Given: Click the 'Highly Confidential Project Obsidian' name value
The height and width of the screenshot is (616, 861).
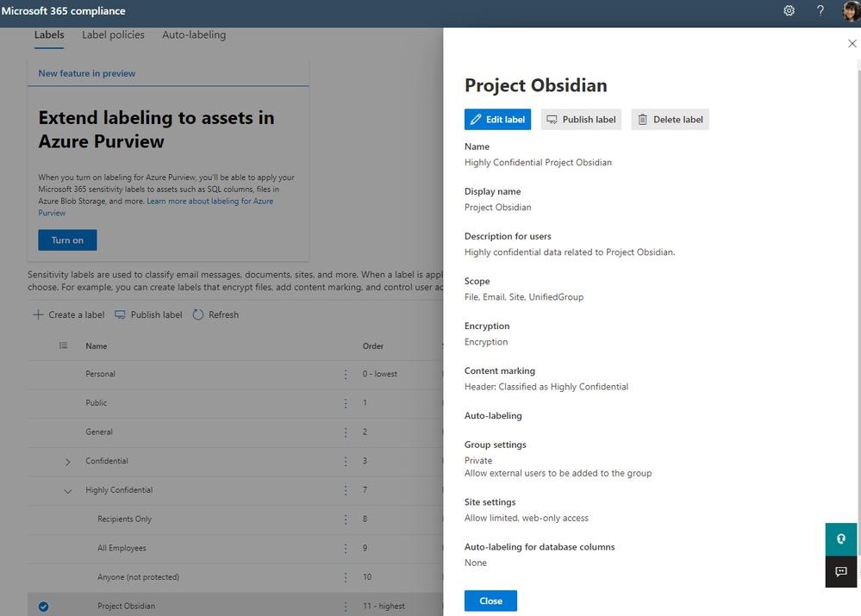Looking at the screenshot, I should pos(538,163).
